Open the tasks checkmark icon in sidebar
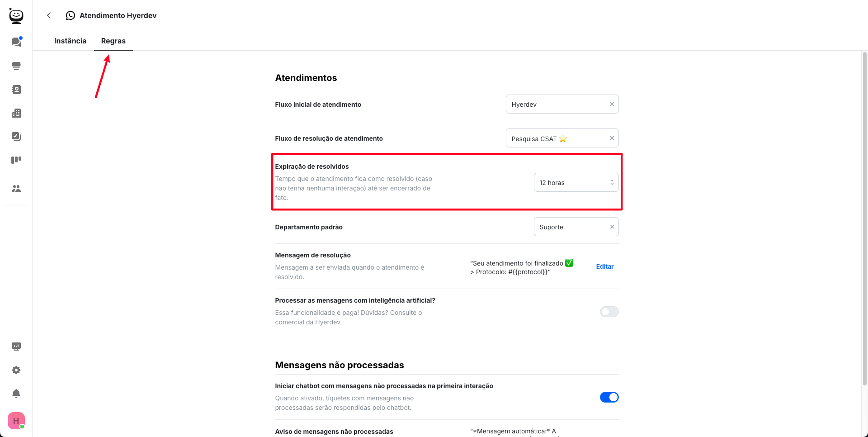The height and width of the screenshot is (437, 868). pos(16,137)
